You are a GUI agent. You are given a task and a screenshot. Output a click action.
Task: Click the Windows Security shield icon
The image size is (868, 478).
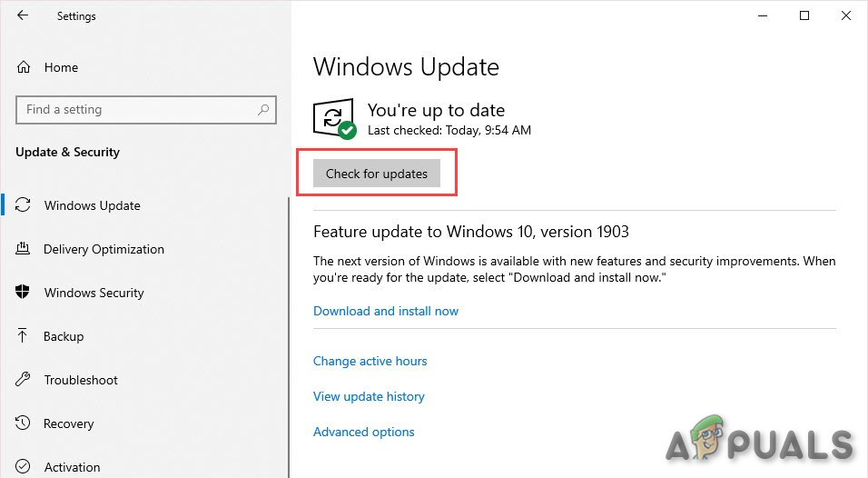pyautogui.click(x=24, y=293)
